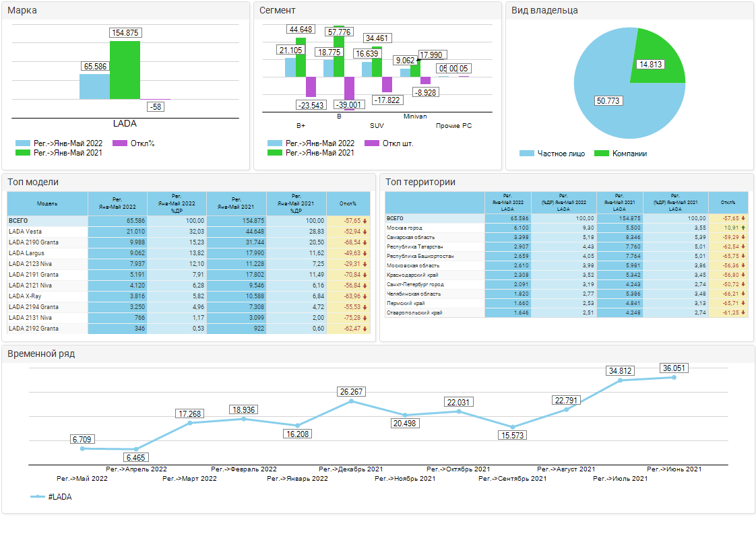Toggle Частное лицо in the pie chart legend

click(x=527, y=154)
